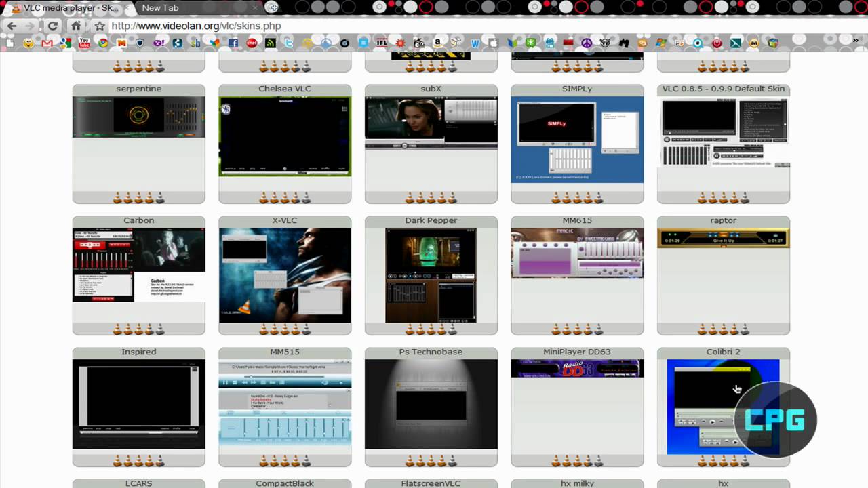The height and width of the screenshot is (488, 868).
Task: Open the Amazon bookmark icon
Action: [437, 43]
